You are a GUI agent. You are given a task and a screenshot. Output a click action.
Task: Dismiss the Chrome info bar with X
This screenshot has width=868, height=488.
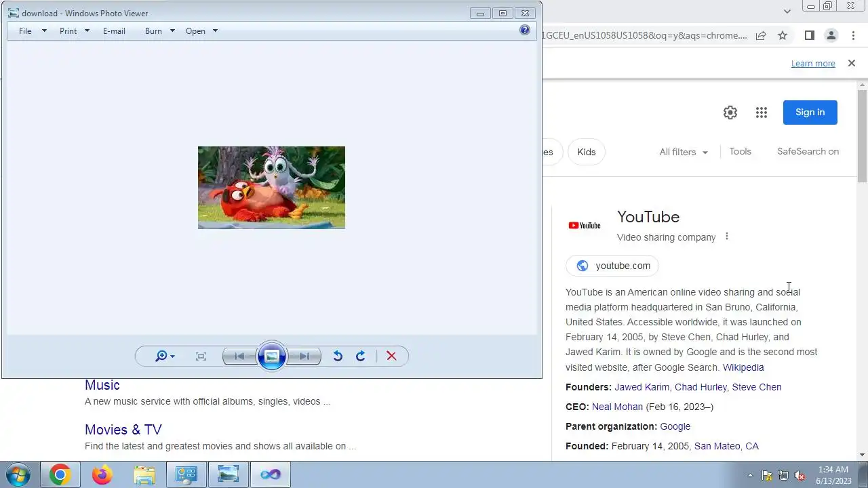[x=852, y=63]
